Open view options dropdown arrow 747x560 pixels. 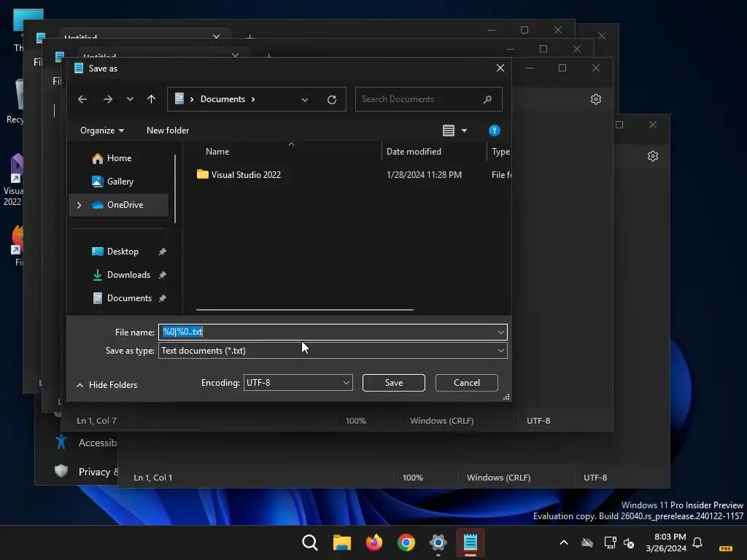click(465, 131)
